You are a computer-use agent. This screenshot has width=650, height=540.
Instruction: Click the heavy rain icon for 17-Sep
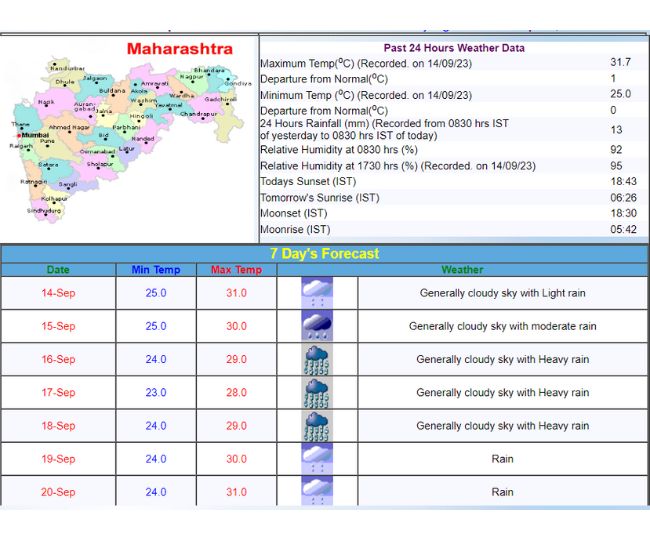click(317, 392)
